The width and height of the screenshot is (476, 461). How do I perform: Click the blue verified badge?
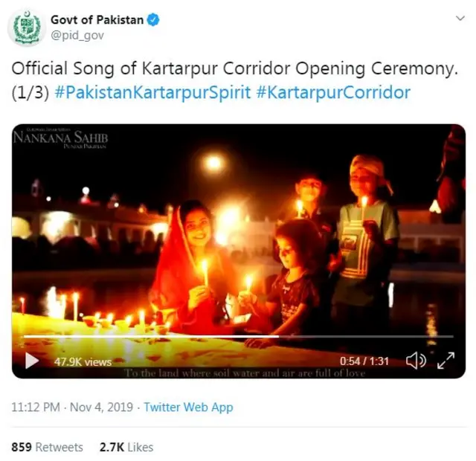[x=153, y=20]
